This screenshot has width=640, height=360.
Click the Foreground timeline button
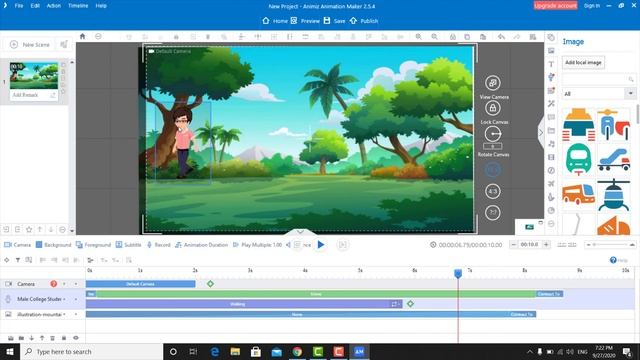point(93,245)
